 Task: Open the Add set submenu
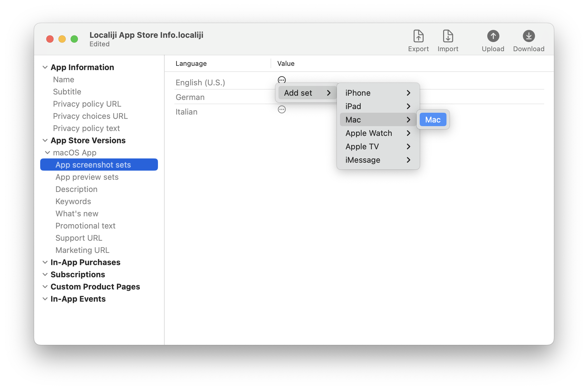pos(307,93)
